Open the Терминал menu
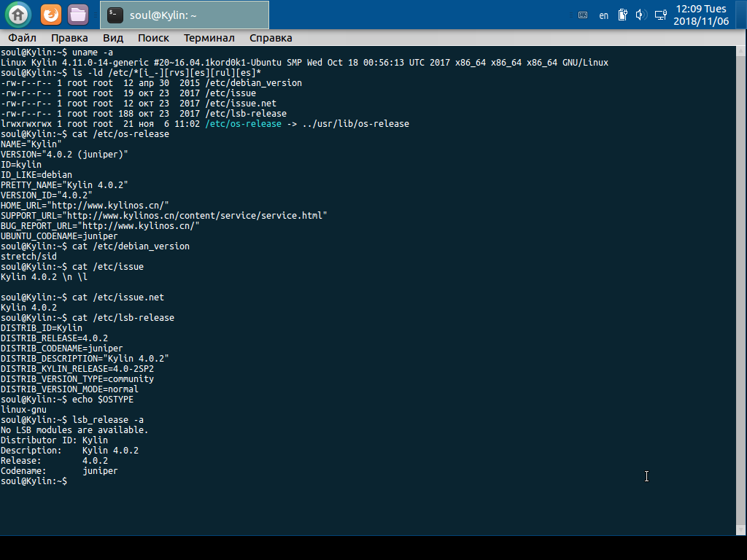Screen dimensions: 747x560 tap(209, 38)
